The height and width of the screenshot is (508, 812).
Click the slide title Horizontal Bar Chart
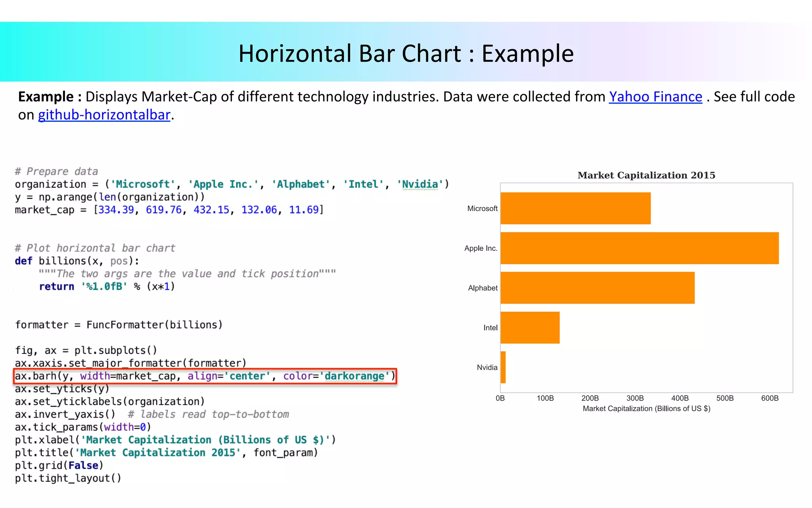[406, 53]
